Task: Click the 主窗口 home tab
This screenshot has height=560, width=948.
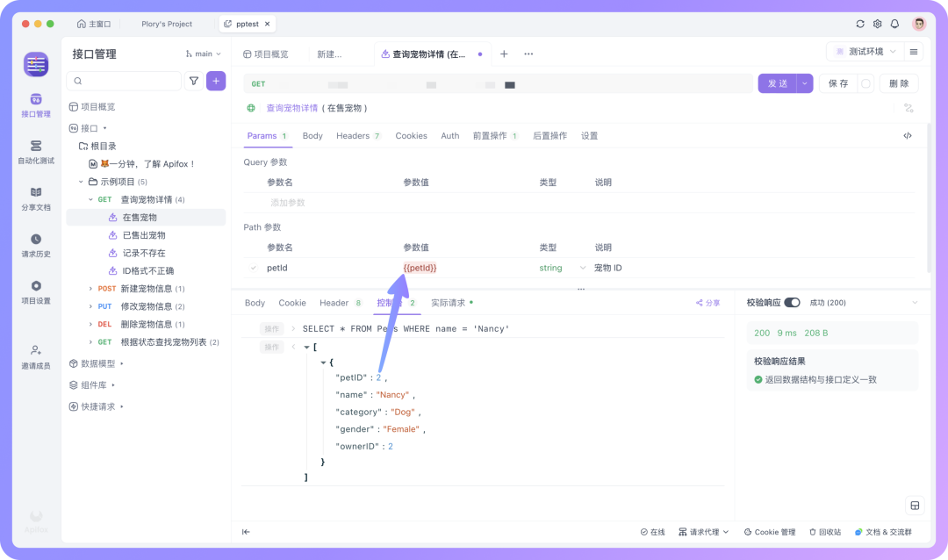Action: (94, 25)
